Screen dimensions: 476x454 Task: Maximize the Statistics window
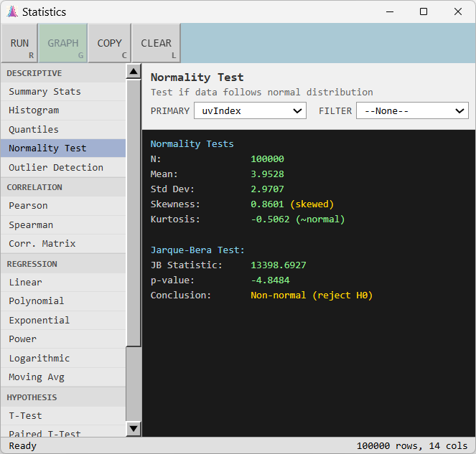point(424,11)
